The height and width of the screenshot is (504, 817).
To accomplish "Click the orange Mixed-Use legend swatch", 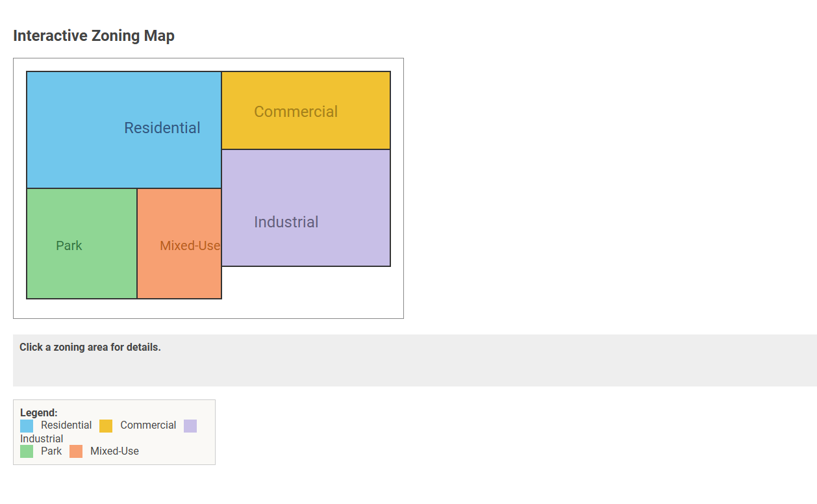I will tap(75, 451).
